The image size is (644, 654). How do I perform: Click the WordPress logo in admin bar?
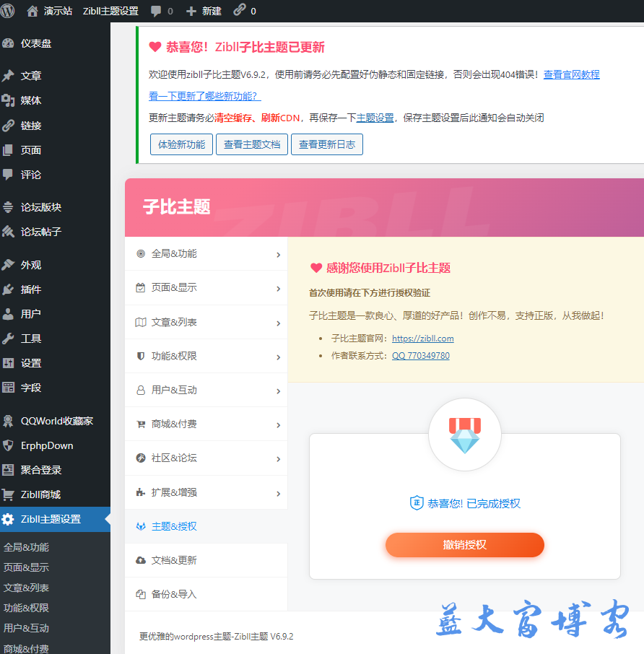(x=7, y=11)
